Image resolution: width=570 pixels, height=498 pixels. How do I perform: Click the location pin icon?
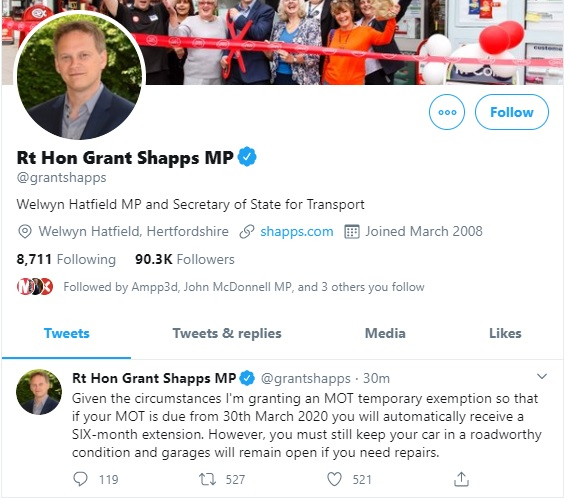tap(25, 232)
